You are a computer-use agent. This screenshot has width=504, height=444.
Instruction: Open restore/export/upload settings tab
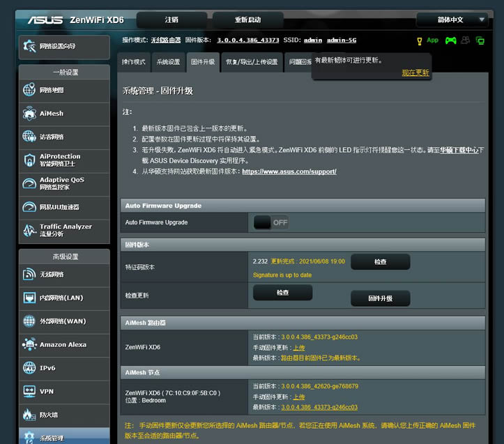[252, 62]
